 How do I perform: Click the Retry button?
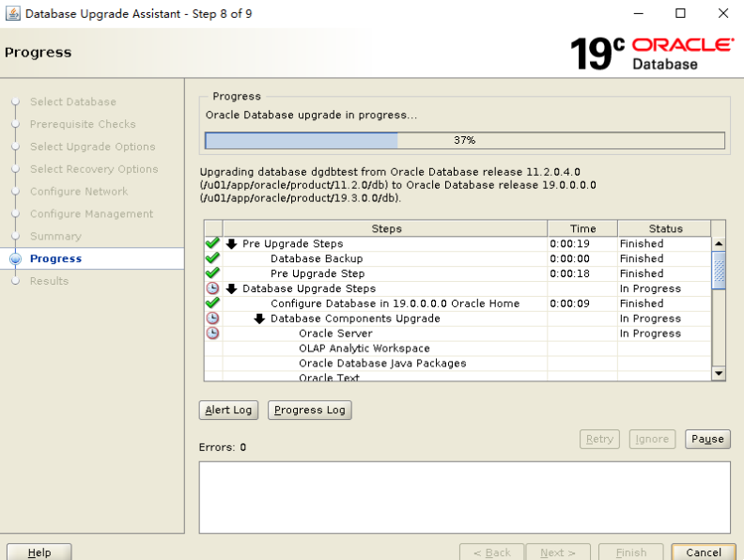pos(599,439)
